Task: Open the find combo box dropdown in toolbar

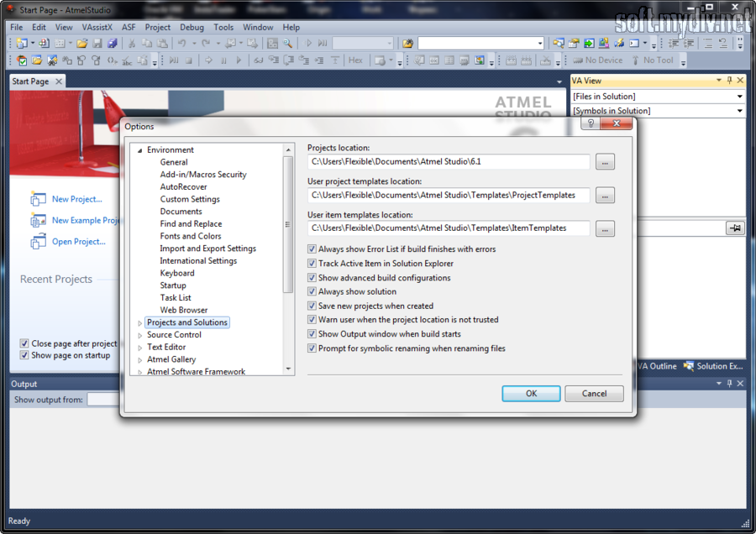Action: tap(539, 44)
